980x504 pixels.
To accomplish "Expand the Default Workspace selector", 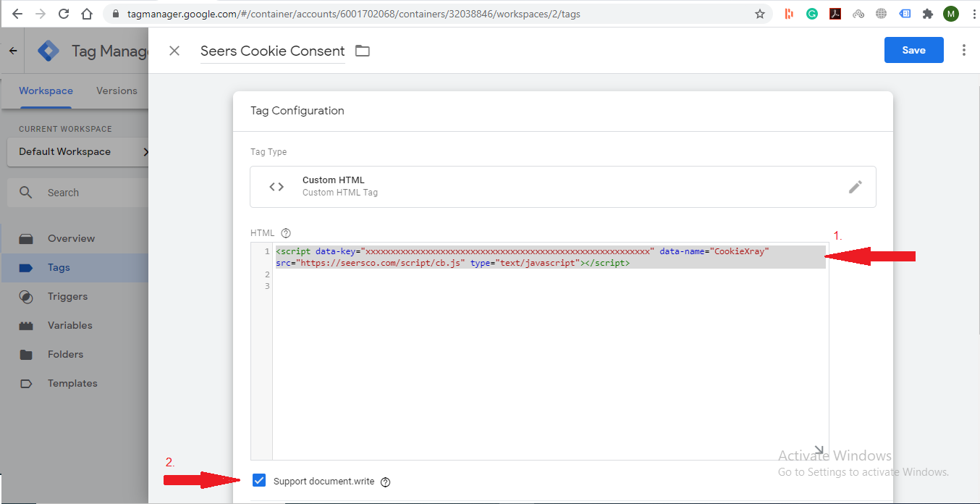I will click(77, 151).
